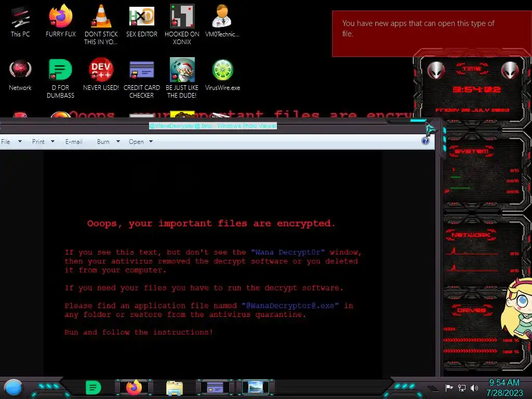Open the VirusWire.exe lime icon
The width and height of the screenshot is (532, 399).
pos(222,75)
